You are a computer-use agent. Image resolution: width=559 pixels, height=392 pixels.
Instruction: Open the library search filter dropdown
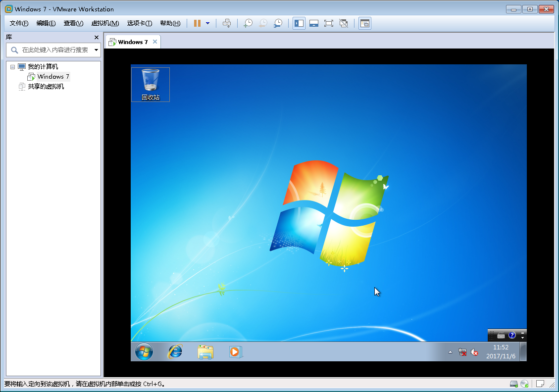pos(96,50)
